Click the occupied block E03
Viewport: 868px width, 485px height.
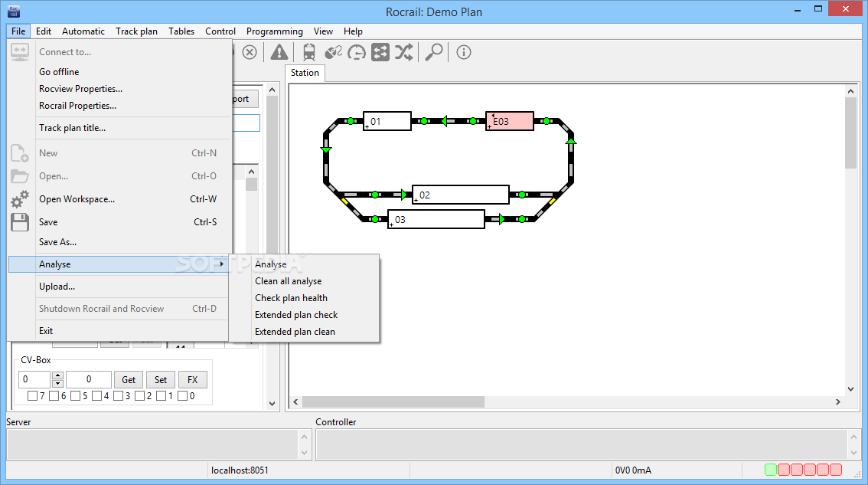point(510,121)
